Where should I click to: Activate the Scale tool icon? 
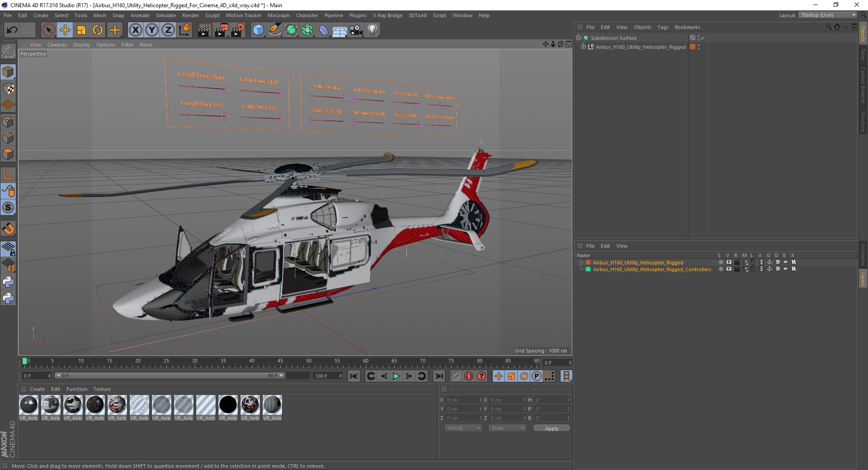click(x=81, y=30)
